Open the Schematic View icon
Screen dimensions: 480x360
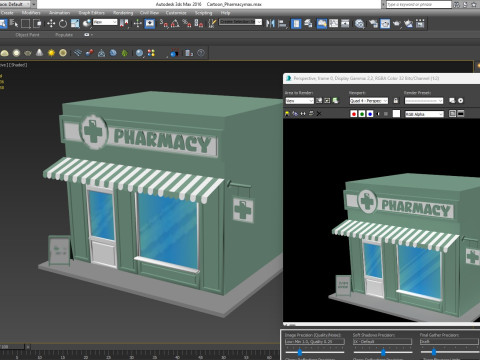pos(345,23)
